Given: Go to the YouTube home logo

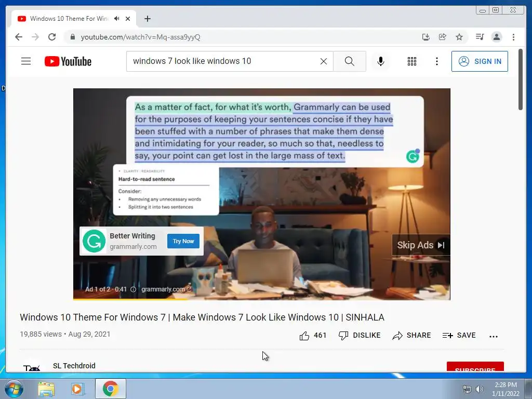Looking at the screenshot, I should 68,61.
